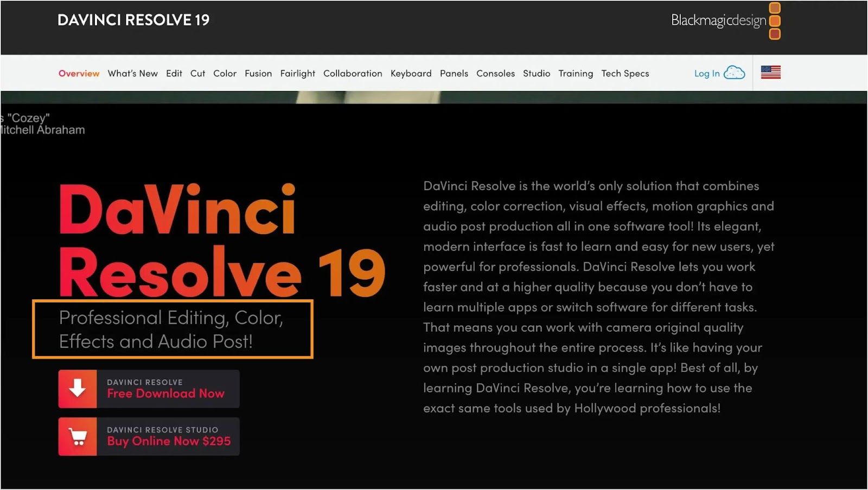Open the Overview tab
This screenshot has height=490, width=868.
pyautogui.click(x=79, y=73)
